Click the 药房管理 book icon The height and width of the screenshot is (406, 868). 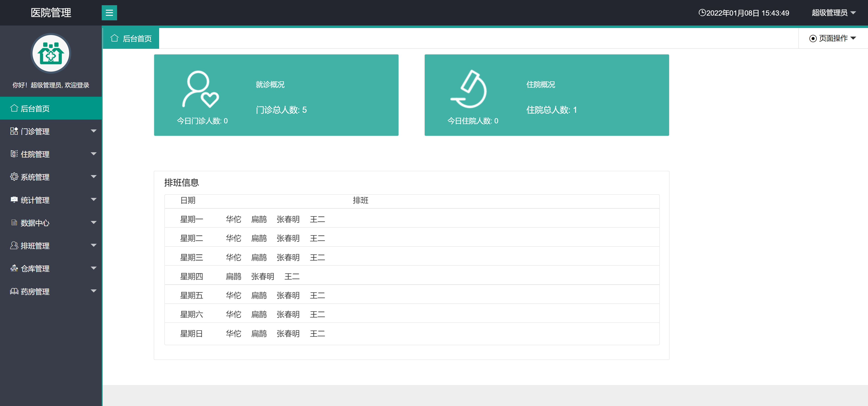(14, 291)
